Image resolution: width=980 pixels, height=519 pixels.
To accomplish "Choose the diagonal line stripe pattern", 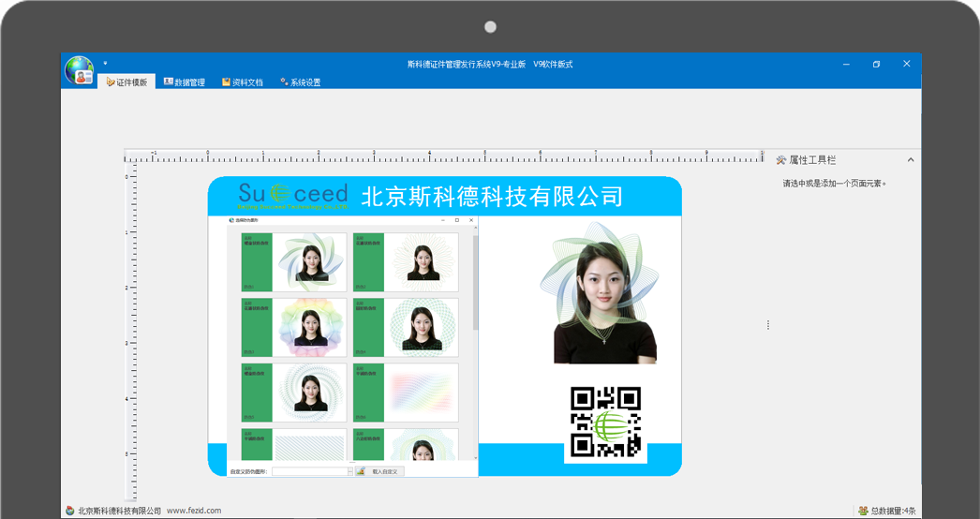I will [x=294, y=445].
